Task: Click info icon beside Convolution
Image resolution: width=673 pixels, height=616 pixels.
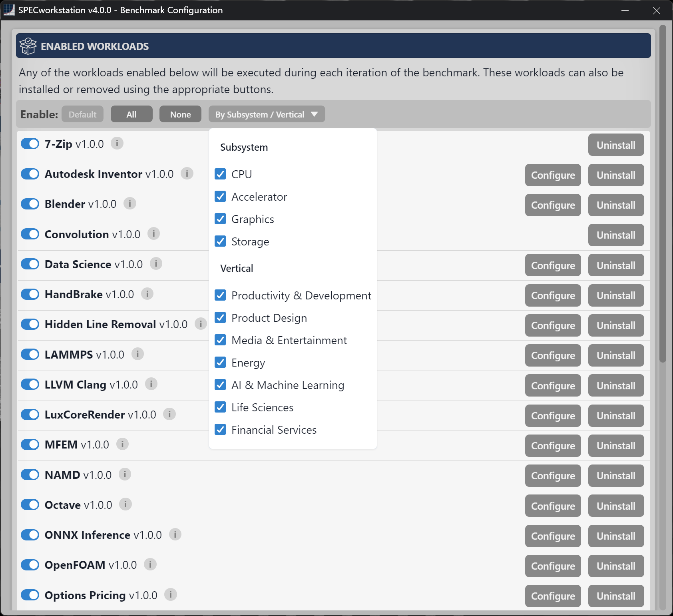Action: pyautogui.click(x=154, y=233)
